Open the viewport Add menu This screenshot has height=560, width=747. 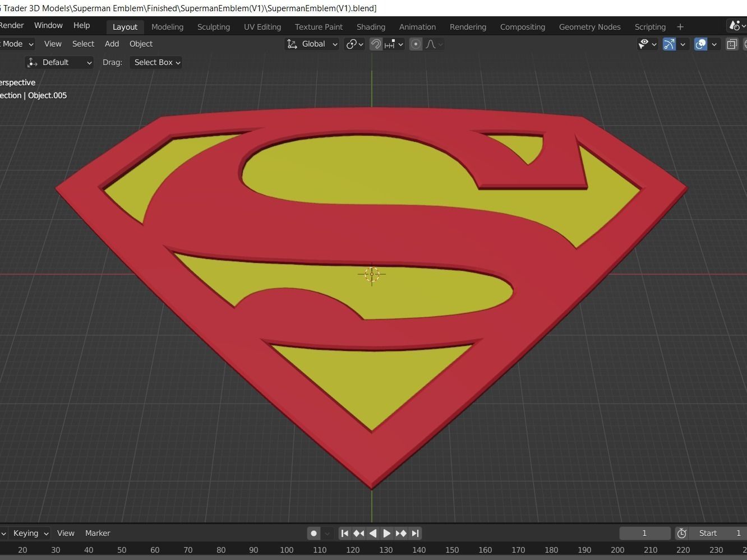coord(112,44)
